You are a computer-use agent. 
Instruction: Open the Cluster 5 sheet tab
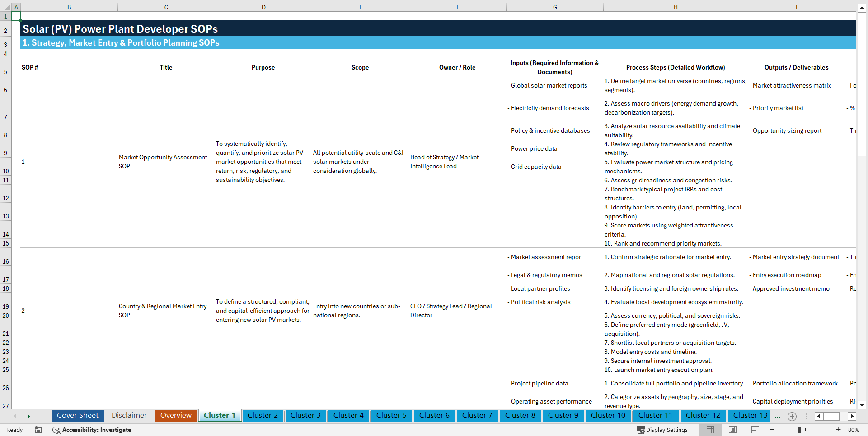pos(391,416)
